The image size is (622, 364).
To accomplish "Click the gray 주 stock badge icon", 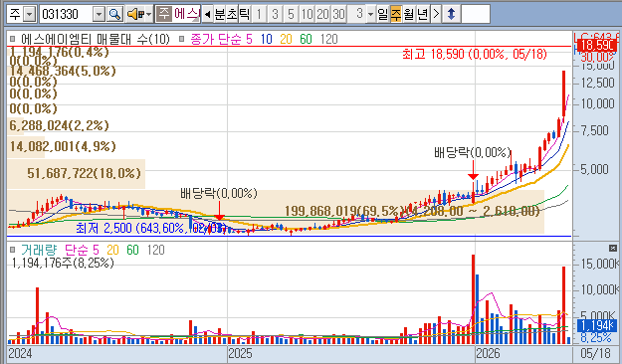I will 163,14.
